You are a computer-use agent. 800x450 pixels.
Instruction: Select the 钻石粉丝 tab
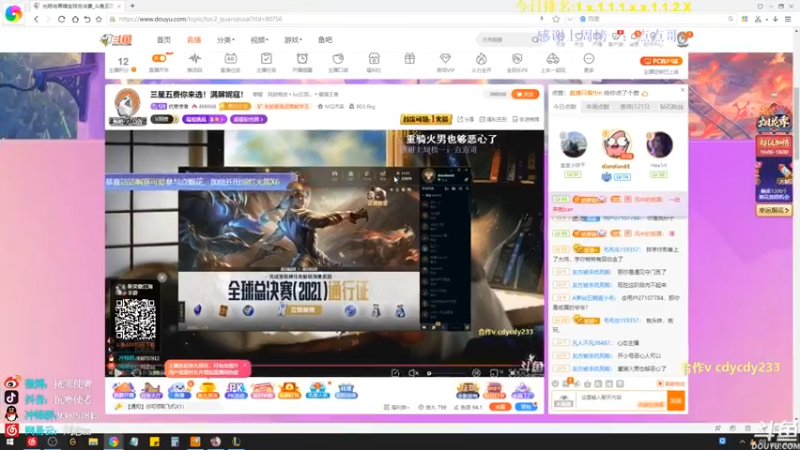tap(671, 107)
